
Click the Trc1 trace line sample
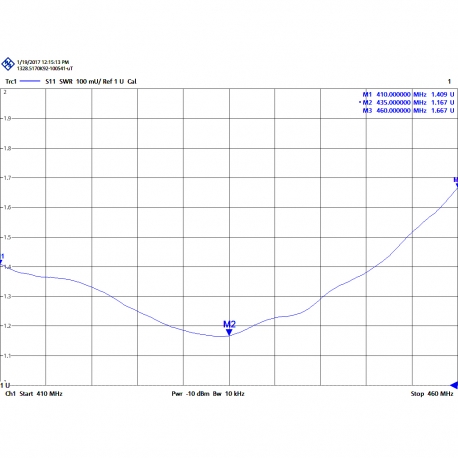(30, 81)
